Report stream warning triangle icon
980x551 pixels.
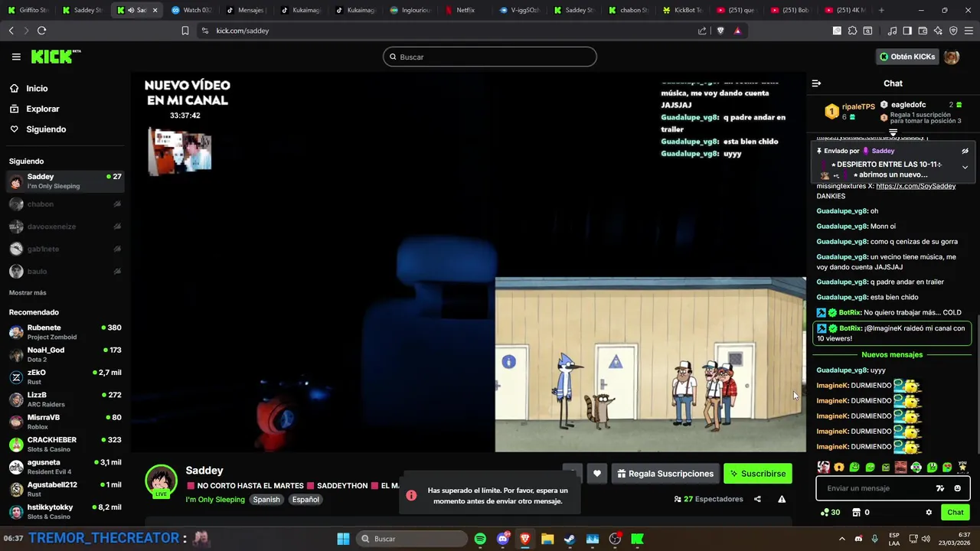(x=782, y=499)
